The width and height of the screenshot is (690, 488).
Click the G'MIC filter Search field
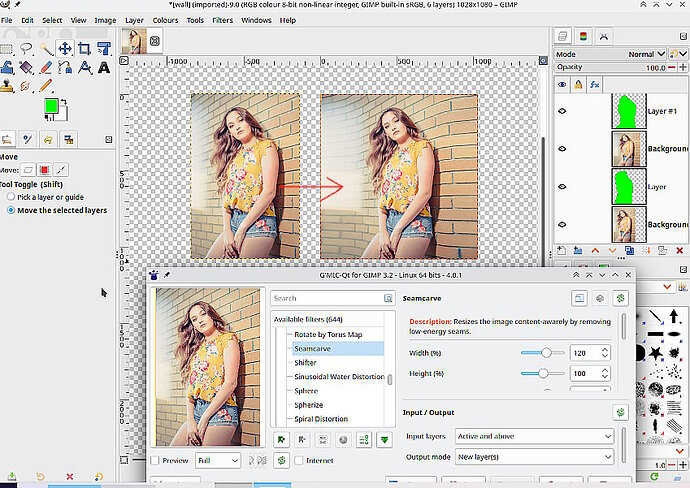[x=332, y=298]
